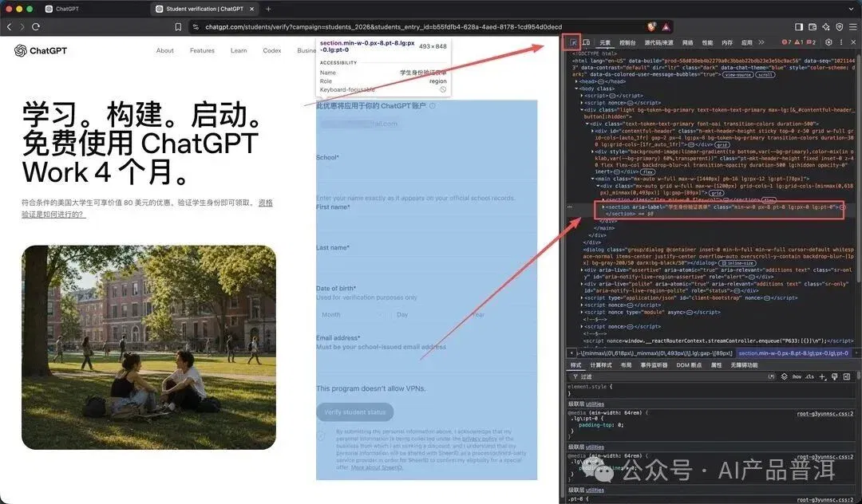Viewport: 862px width, 504px height.
Task: Toggle the :hov element state button
Action: tap(797, 376)
